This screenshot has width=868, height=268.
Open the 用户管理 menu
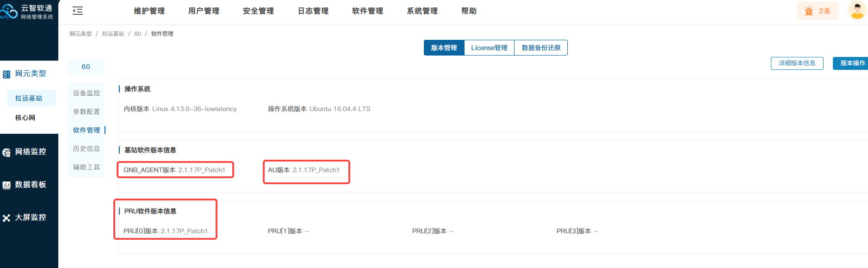pyautogui.click(x=204, y=11)
